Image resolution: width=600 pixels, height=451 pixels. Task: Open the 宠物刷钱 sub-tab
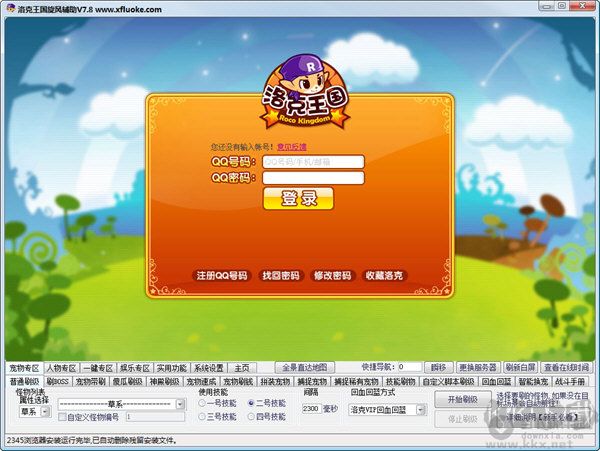(238, 381)
